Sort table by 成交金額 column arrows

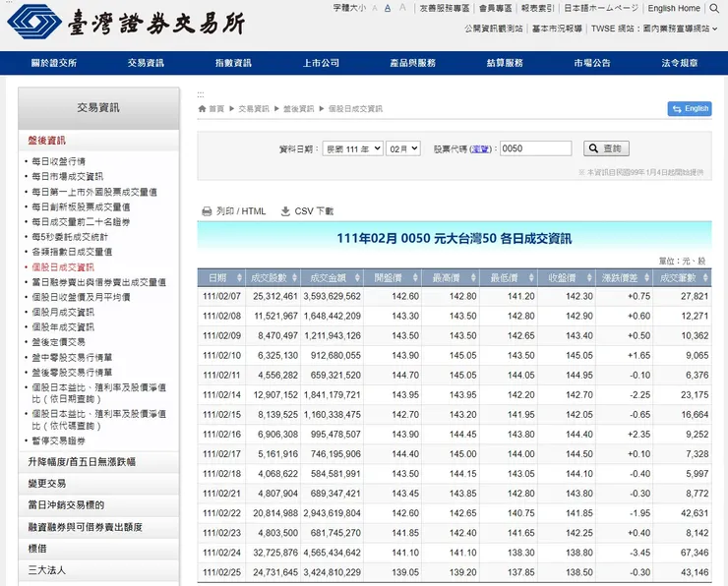(357, 278)
